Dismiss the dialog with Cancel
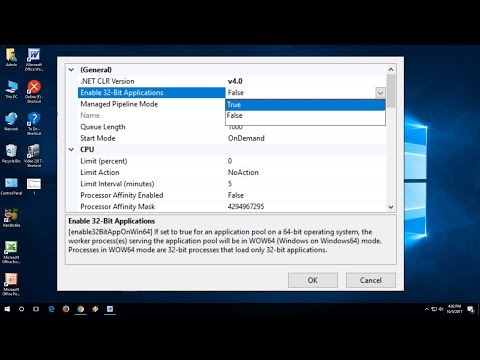This screenshot has height=360, width=480. pyautogui.click(x=371, y=280)
